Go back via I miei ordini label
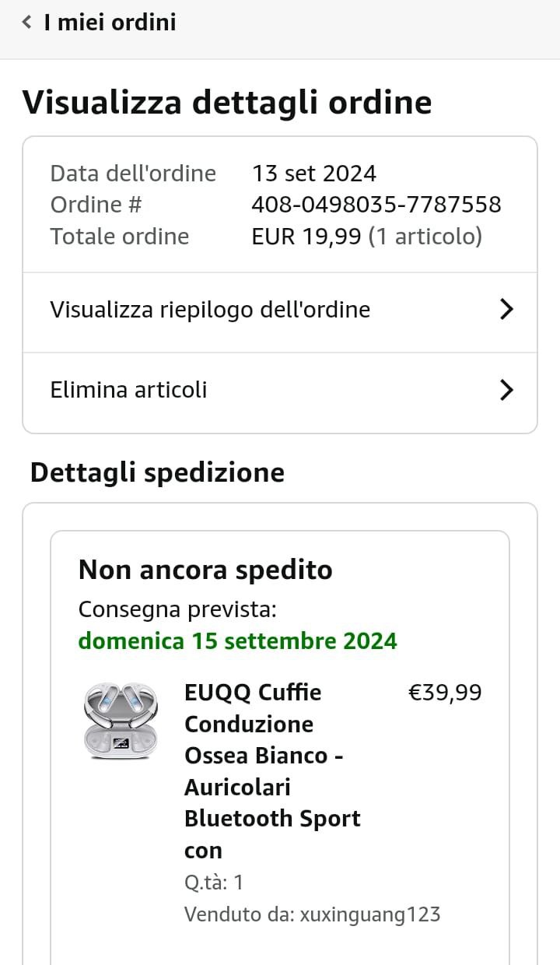The image size is (560, 965). tap(110, 23)
